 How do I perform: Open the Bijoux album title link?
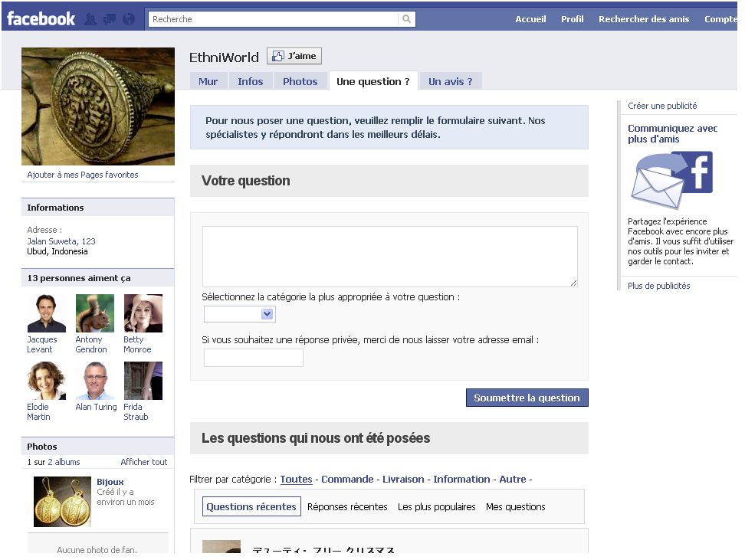click(x=110, y=482)
